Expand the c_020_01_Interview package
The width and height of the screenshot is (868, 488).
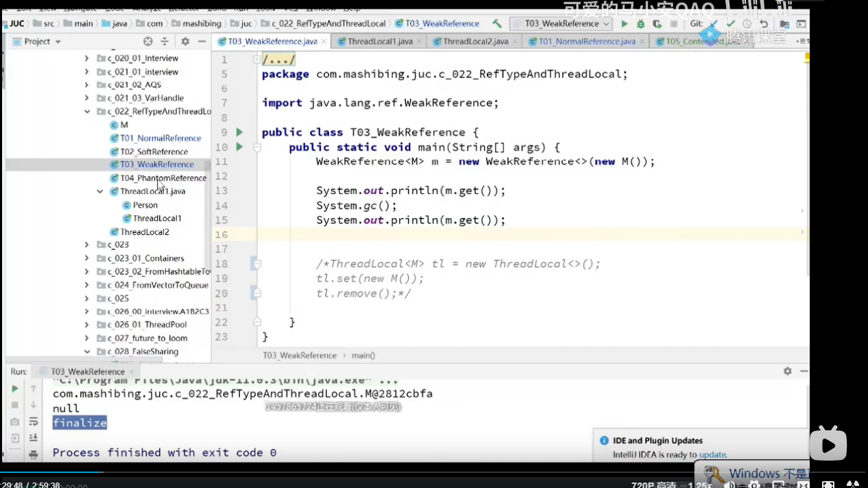coord(86,58)
